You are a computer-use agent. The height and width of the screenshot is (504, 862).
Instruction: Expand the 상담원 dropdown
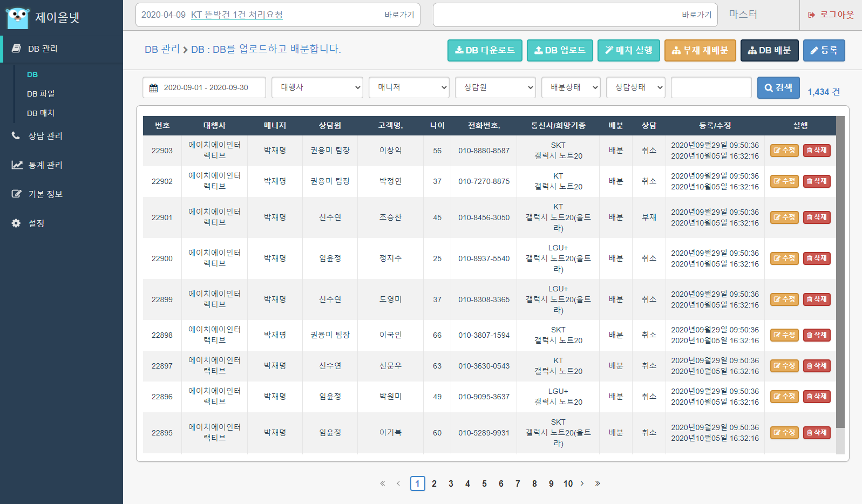[496, 87]
